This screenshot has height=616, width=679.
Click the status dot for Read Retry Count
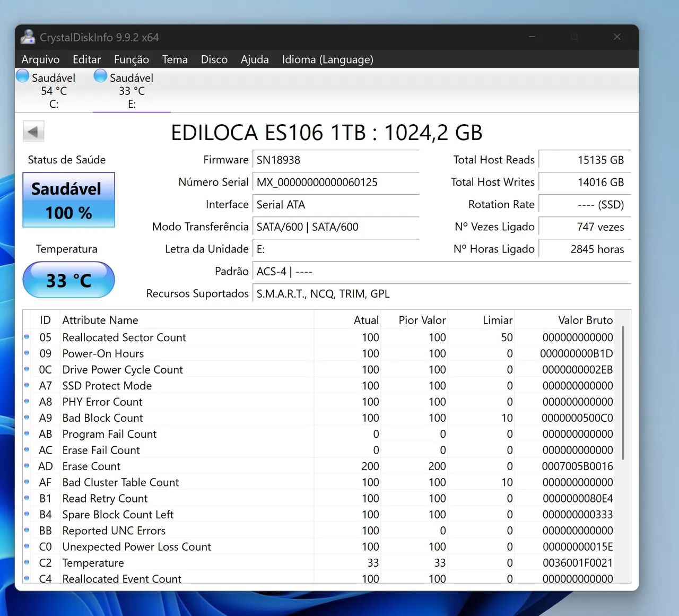[27, 498]
